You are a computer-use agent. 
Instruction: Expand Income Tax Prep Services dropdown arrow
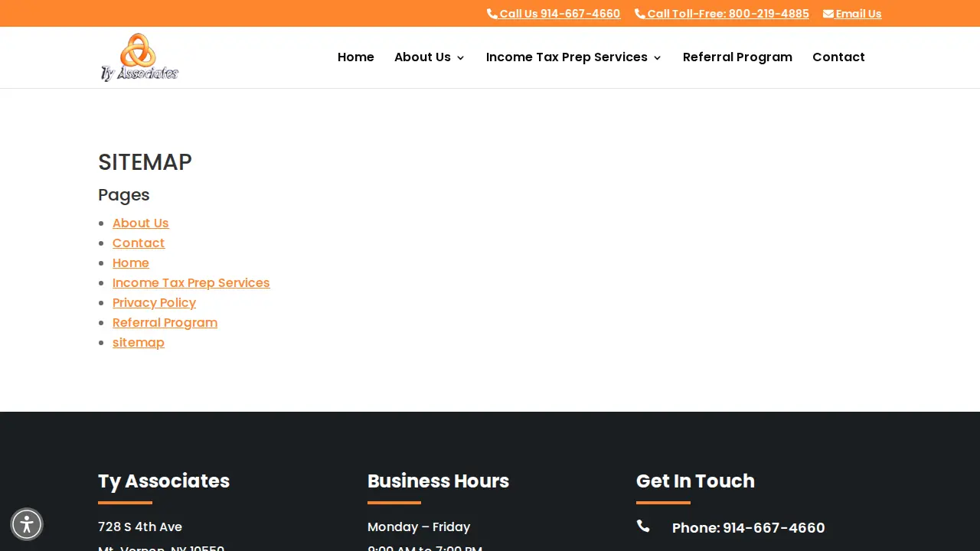pos(657,58)
